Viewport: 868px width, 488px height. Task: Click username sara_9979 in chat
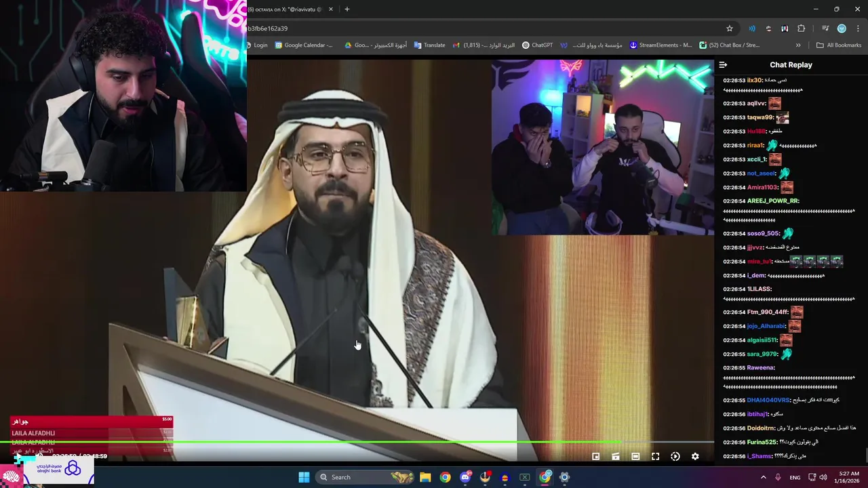762,354
